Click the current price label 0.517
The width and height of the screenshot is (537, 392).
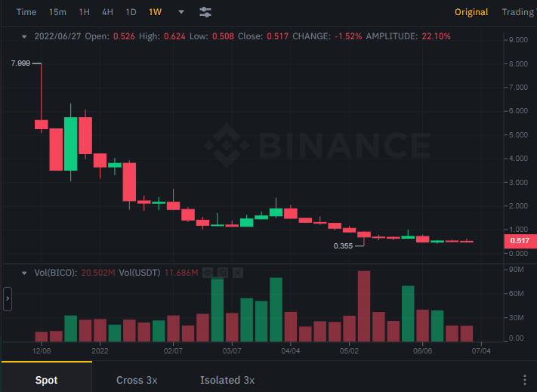520,241
